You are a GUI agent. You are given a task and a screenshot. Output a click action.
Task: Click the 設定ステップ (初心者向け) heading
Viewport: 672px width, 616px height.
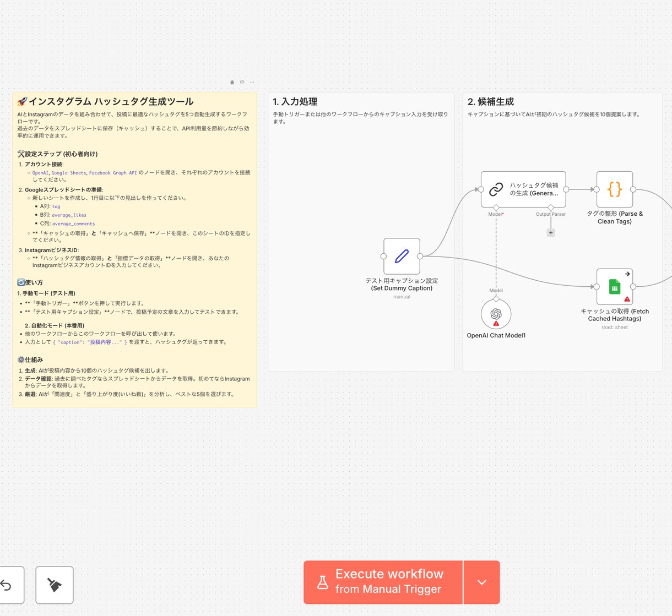tap(57, 154)
